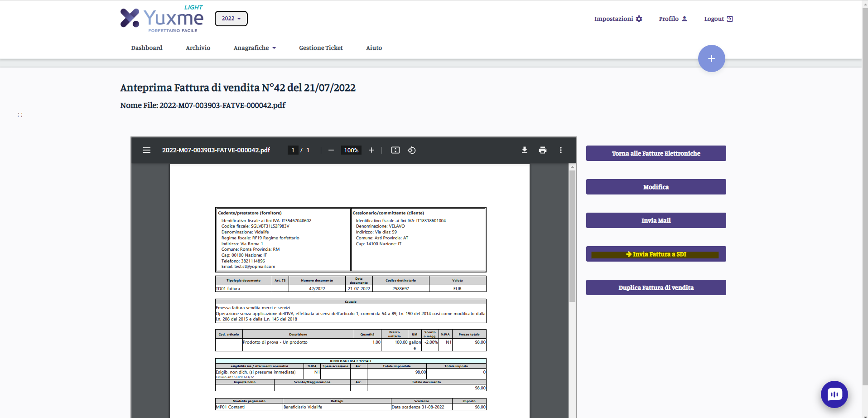
Task: Zoom out on the PDF preview
Action: coord(331,150)
